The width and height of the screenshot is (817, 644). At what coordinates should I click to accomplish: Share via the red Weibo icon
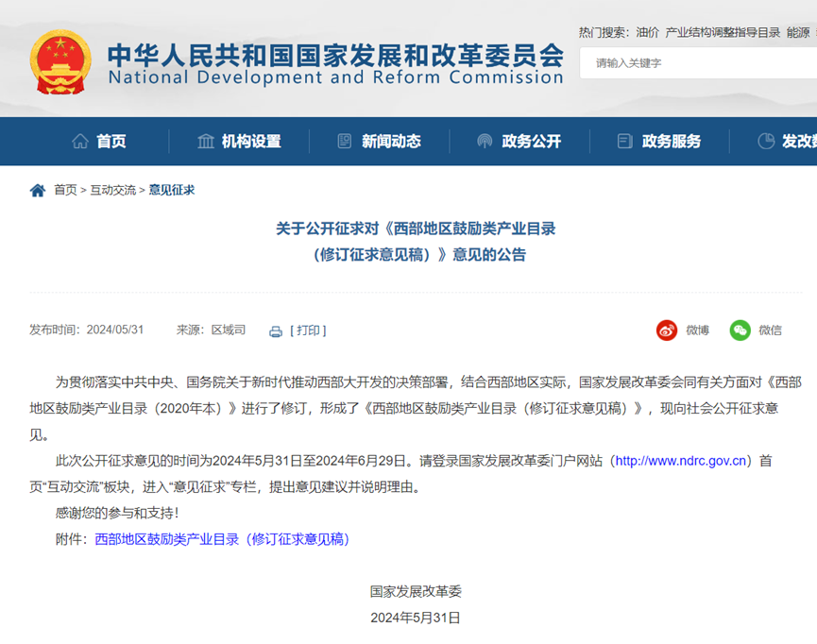[667, 330]
